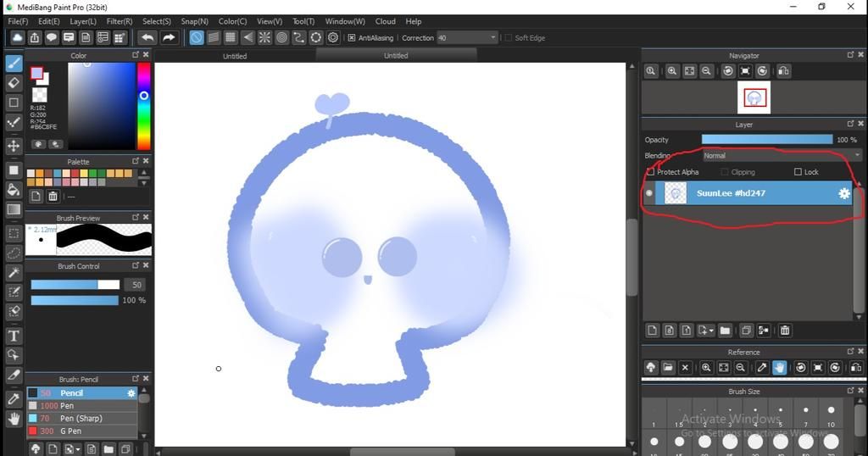
Task: Open the Blending mode dropdown
Action: coord(781,155)
